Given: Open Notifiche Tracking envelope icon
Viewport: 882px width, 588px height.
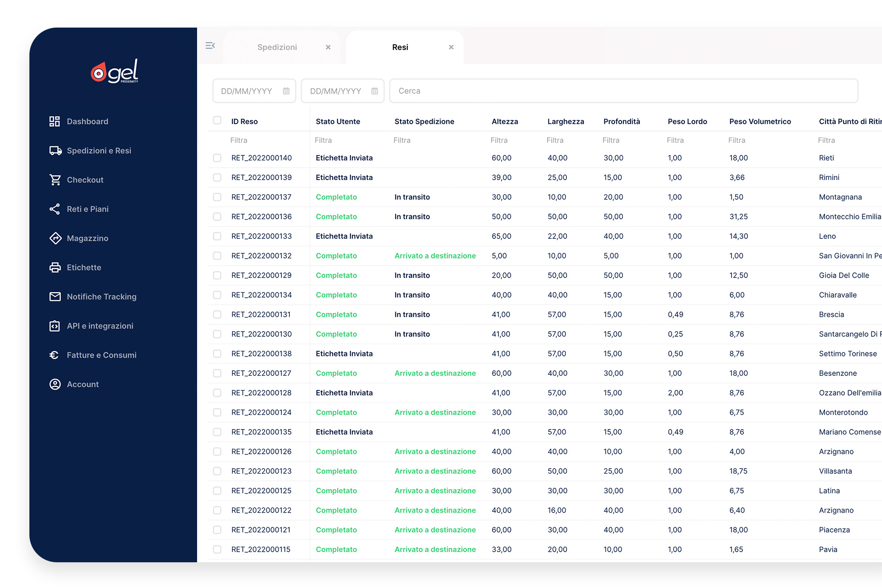Looking at the screenshot, I should [x=55, y=297].
